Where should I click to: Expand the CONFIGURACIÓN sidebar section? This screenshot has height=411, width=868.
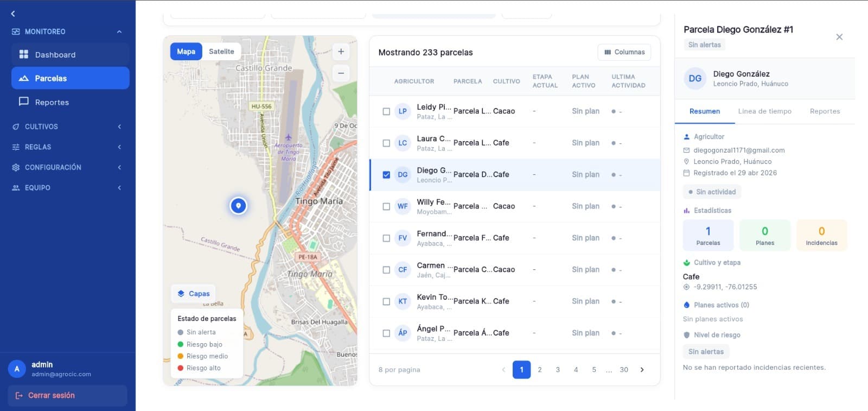tap(68, 167)
